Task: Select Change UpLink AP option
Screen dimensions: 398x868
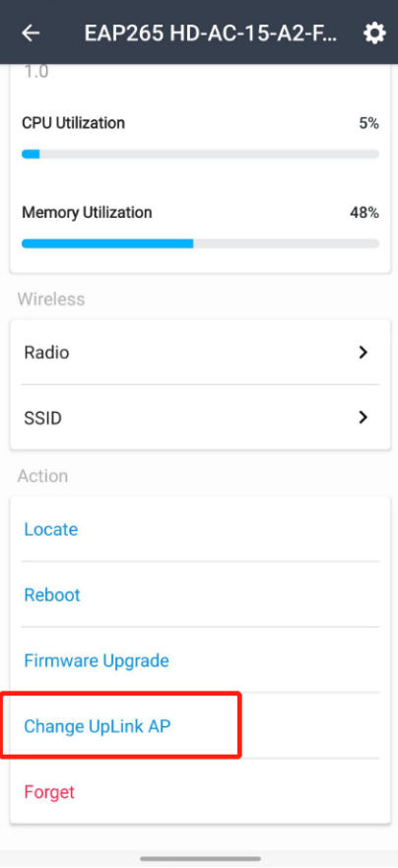Action: coord(200,726)
